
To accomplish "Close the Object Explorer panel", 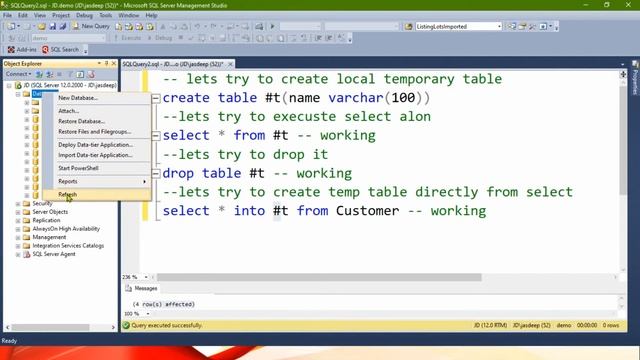I will (x=114, y=64).
